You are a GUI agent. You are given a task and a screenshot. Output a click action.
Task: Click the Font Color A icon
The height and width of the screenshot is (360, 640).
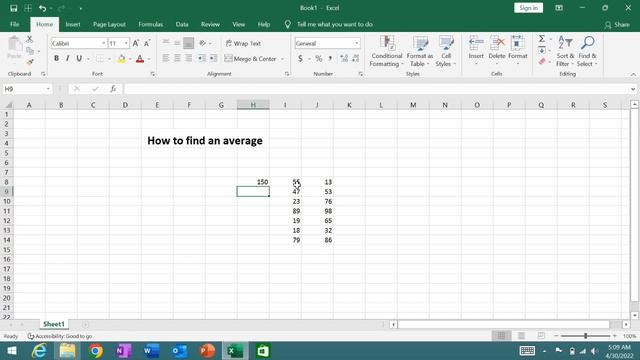140,59
